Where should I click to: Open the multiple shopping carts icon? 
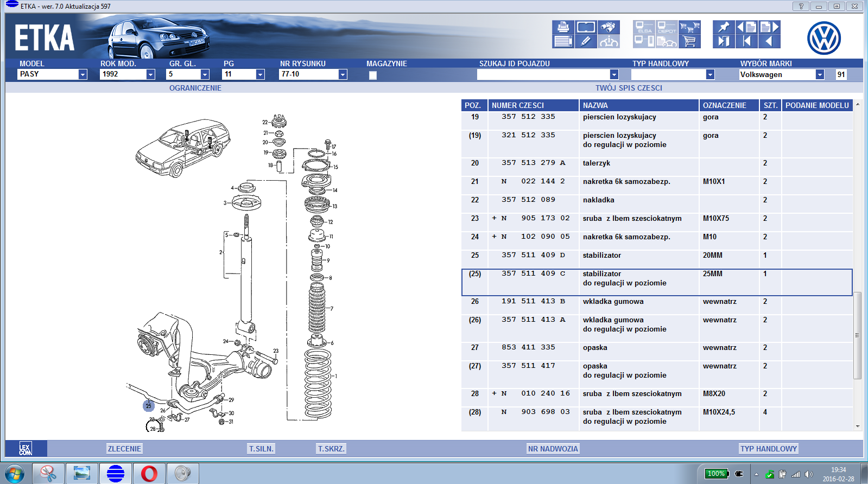point(689,27)
